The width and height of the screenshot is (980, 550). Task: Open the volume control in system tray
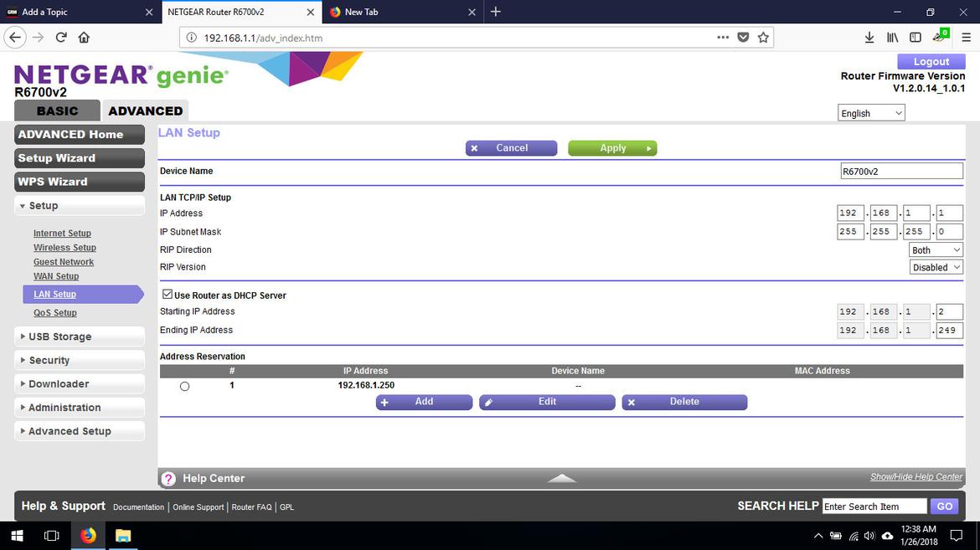point(869,536)
